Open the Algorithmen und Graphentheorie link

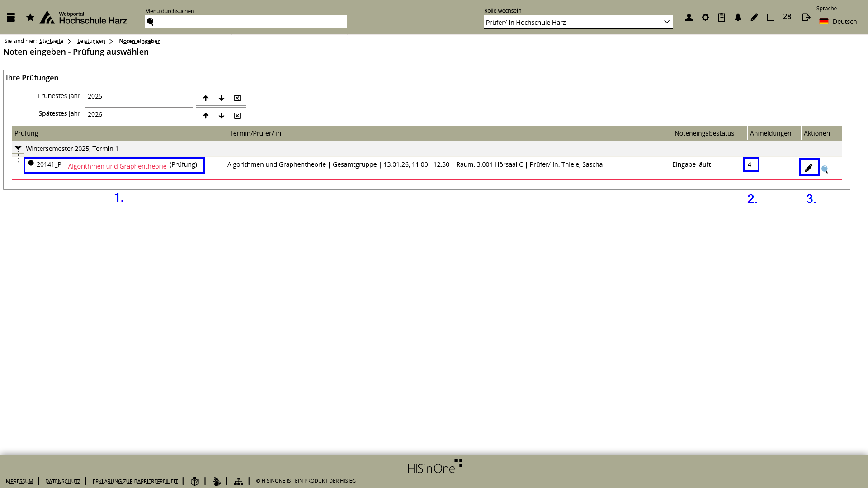coord(117,166)
